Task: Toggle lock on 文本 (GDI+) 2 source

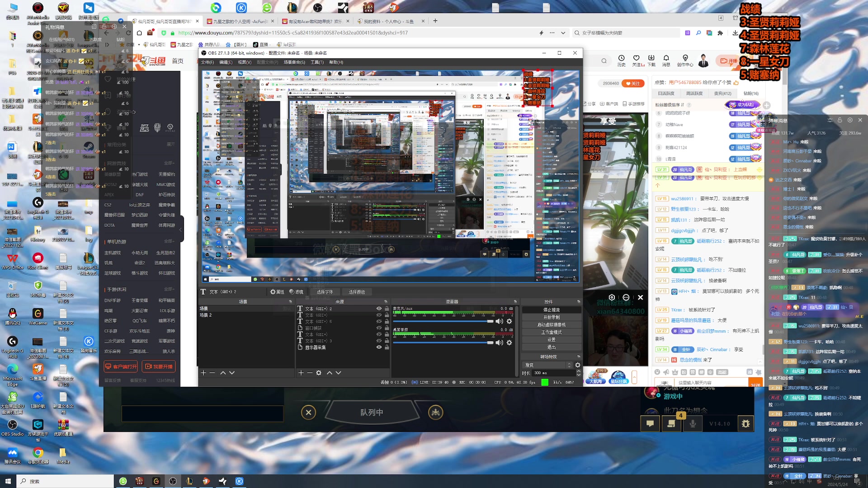Action: pyautogui.click(x=387, y=309)
